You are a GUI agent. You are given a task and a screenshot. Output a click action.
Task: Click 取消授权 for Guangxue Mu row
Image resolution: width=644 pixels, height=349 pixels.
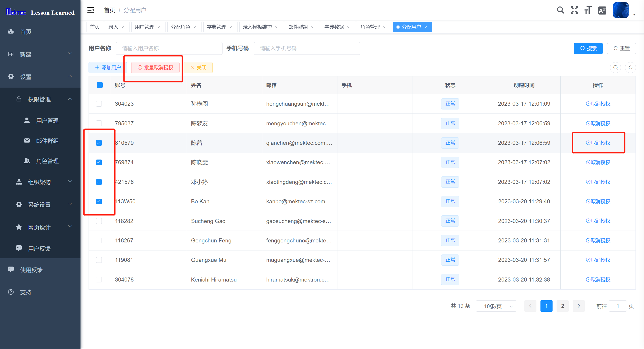coord(598,260)
